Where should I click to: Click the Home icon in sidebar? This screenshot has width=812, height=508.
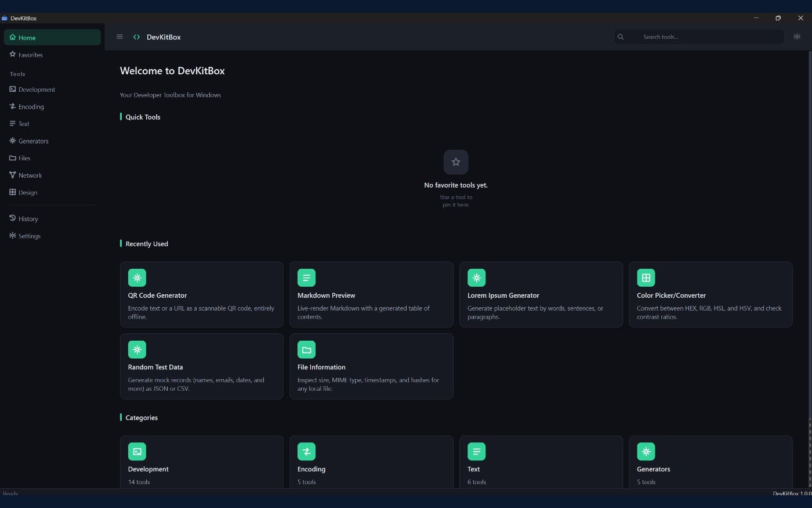click(x=12, y=37)
